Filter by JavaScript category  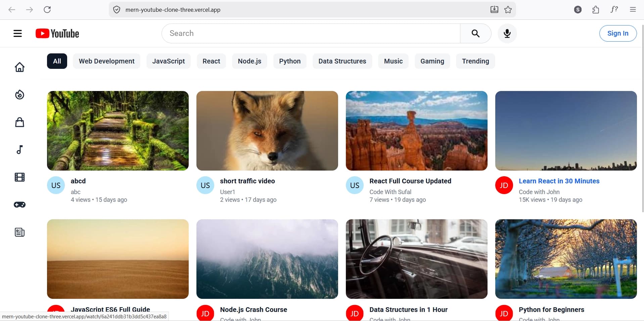168,61
